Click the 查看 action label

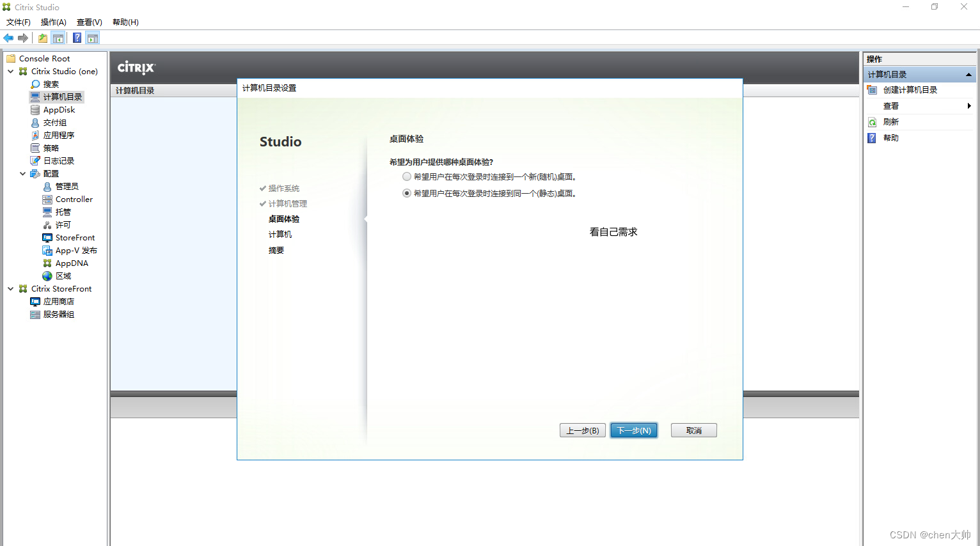891,105
